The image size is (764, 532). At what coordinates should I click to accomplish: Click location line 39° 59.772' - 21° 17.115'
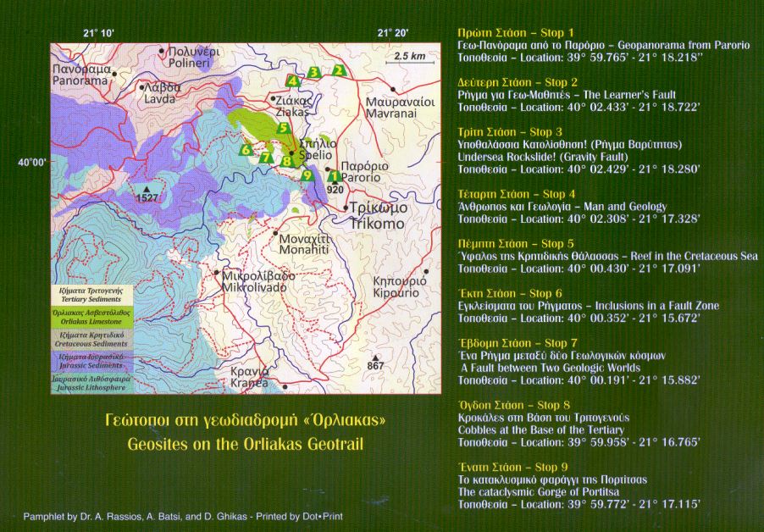579,504
